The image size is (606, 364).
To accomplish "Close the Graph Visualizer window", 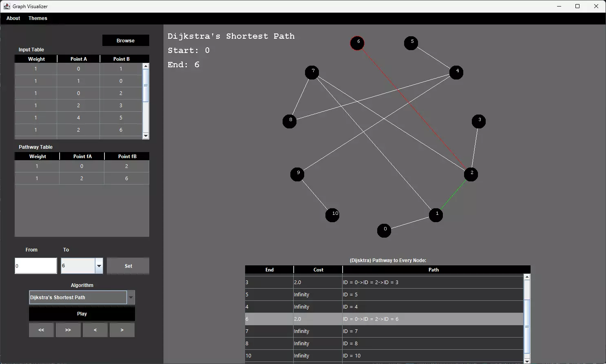I will pyautogui.click(x=596, y=6).
